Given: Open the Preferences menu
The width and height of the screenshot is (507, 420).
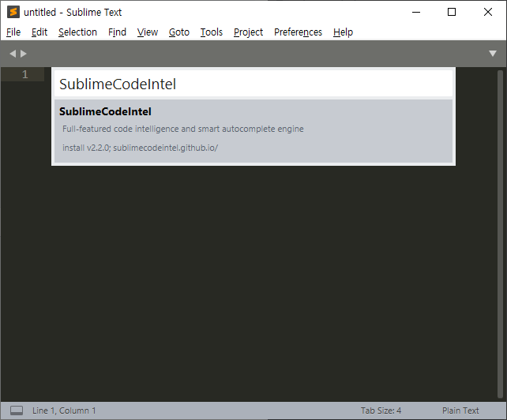Looking at the screenshot, I should click(299, 32).
